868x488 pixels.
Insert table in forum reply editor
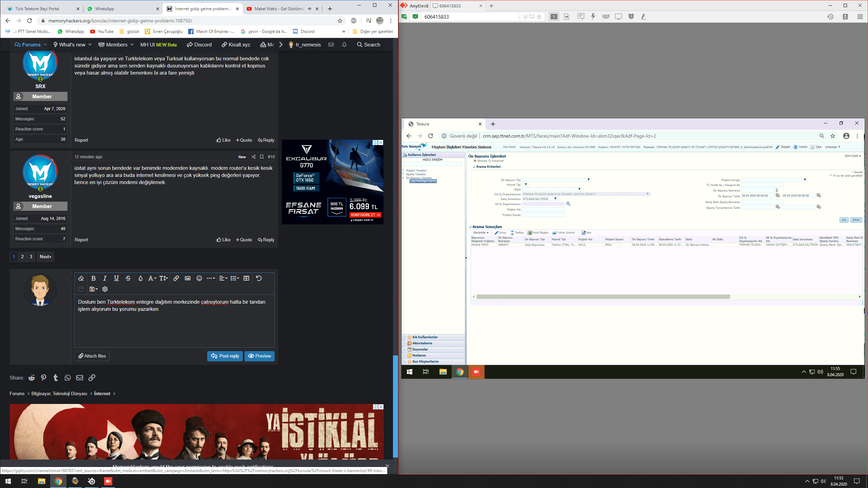(246, 278)
